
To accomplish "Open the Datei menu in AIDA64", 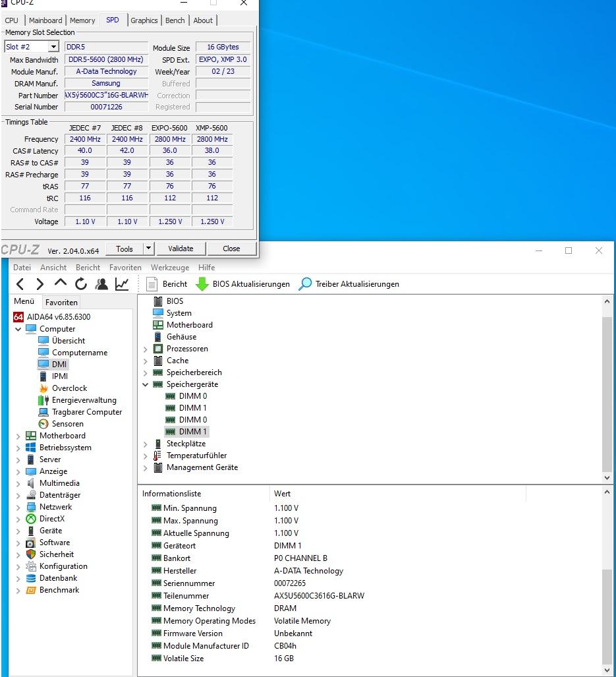I will coord(22,267).
